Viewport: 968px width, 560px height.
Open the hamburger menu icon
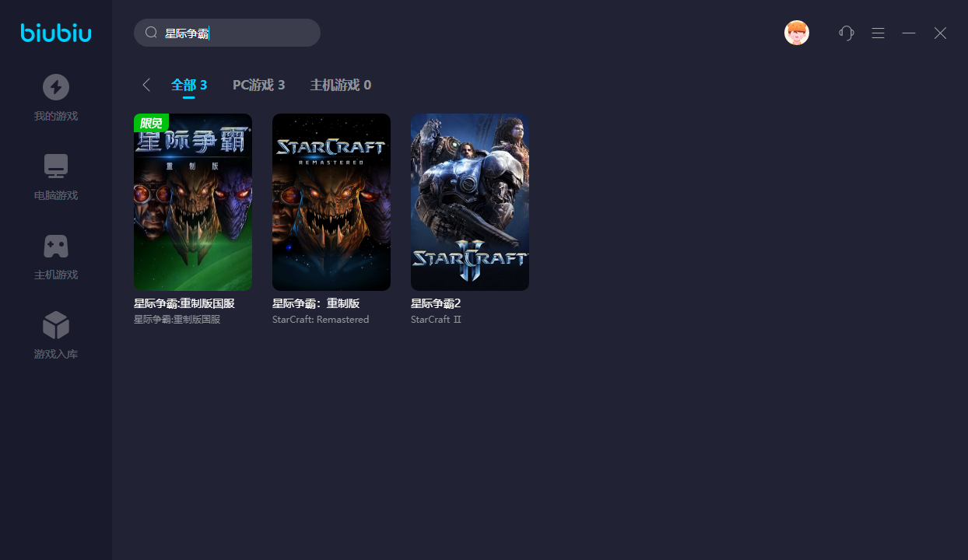pyautogui.click(x=878, y=33)
